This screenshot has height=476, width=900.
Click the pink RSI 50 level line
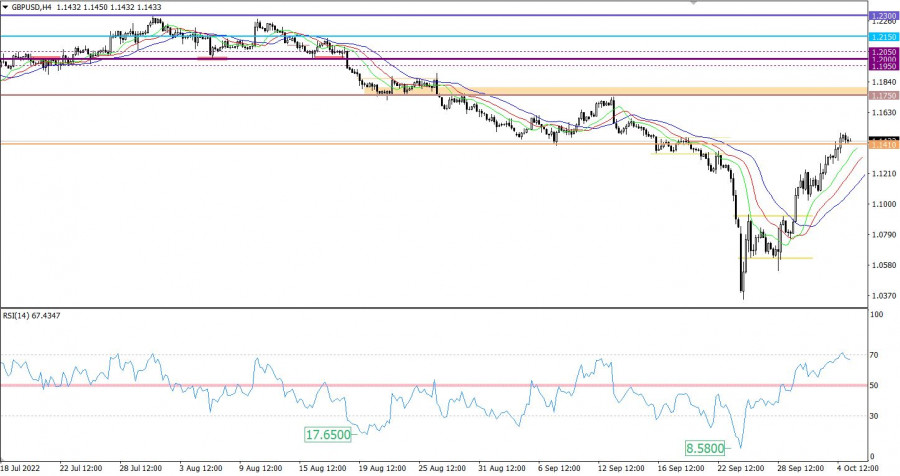pos(400,385)
